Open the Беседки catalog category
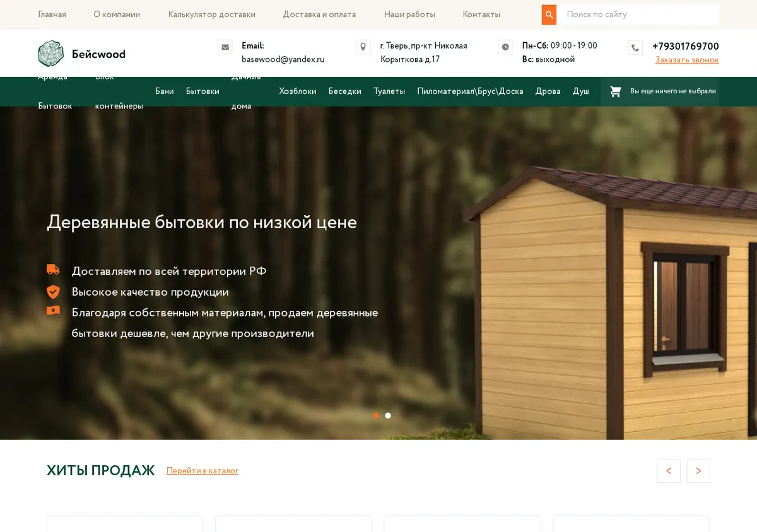 click(x=344, y=91)
